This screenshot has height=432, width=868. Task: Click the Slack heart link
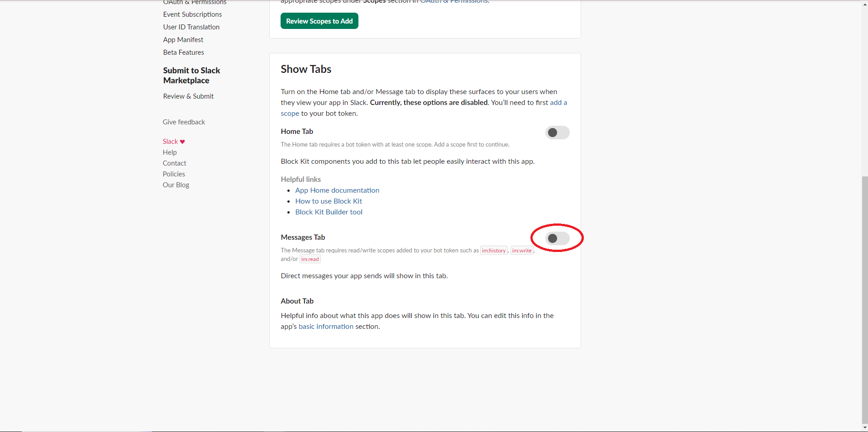(x=173, y=142)
